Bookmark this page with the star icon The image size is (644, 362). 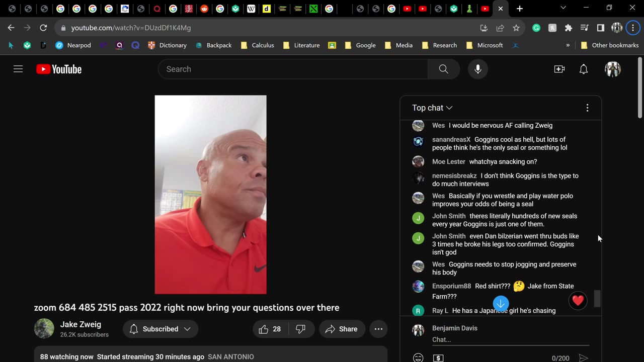point(516,28)
